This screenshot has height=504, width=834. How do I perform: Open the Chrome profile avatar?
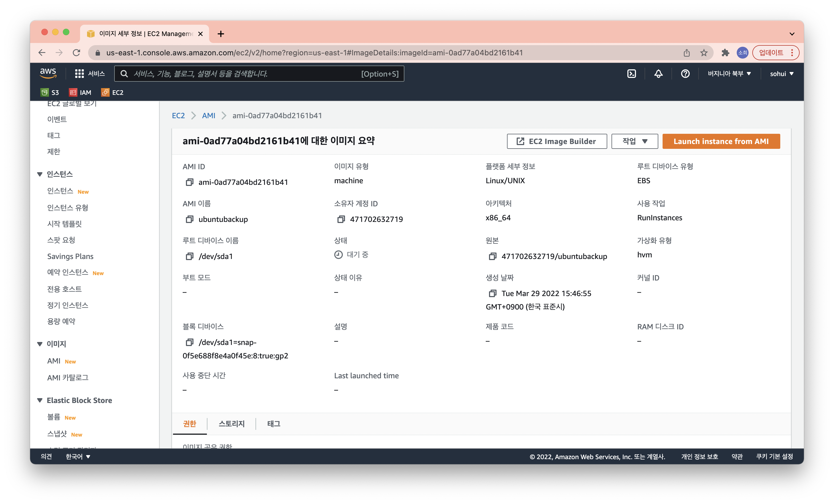(x=743, y=53)
